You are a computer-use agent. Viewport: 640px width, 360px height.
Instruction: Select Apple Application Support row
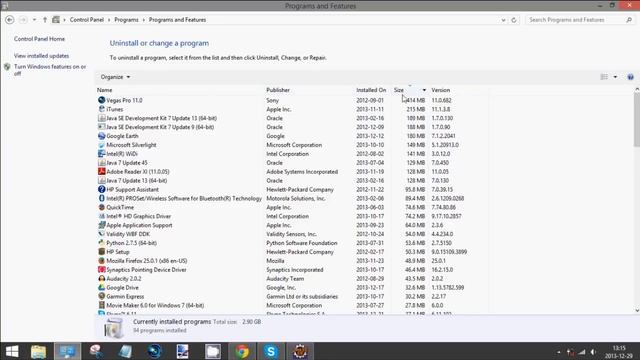tap(293, 225)
